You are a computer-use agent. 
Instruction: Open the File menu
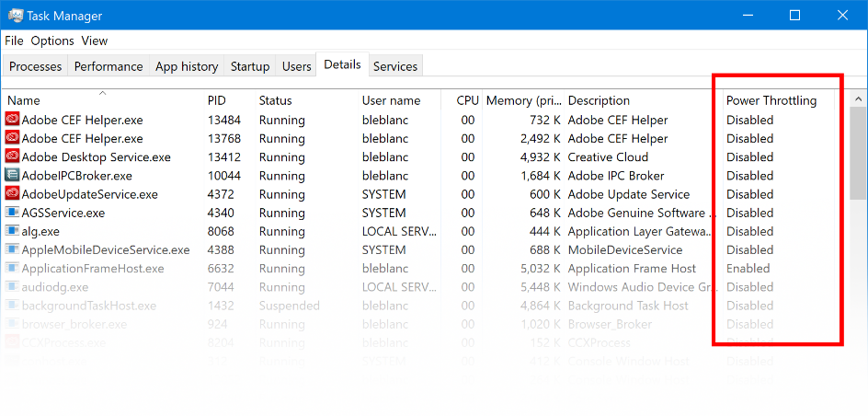(x=14, y=40)
